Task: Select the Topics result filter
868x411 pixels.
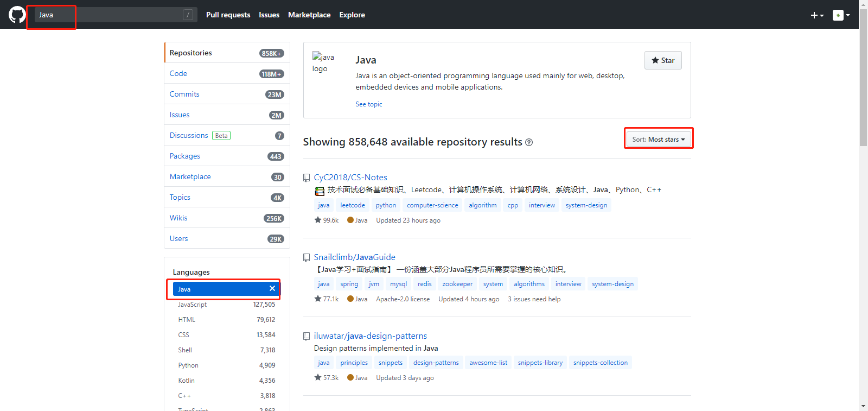Action: (x=227, y=197)
